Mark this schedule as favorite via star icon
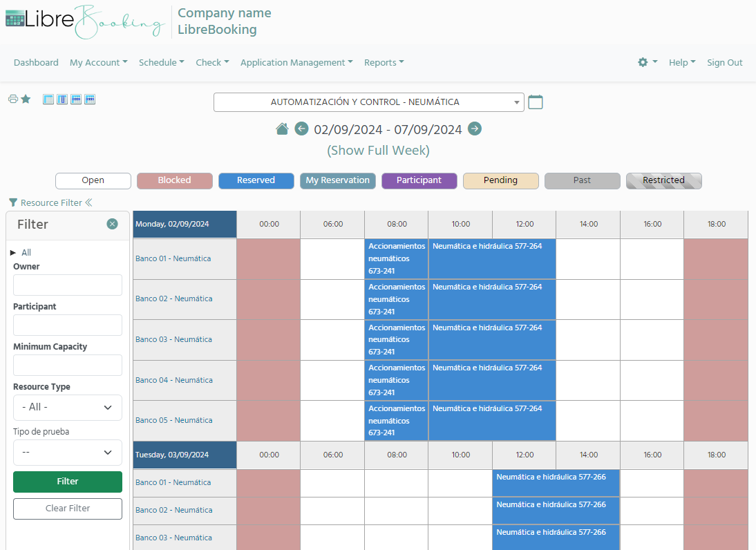The width and height of the screenshot is (756, 550). (26, 99)
